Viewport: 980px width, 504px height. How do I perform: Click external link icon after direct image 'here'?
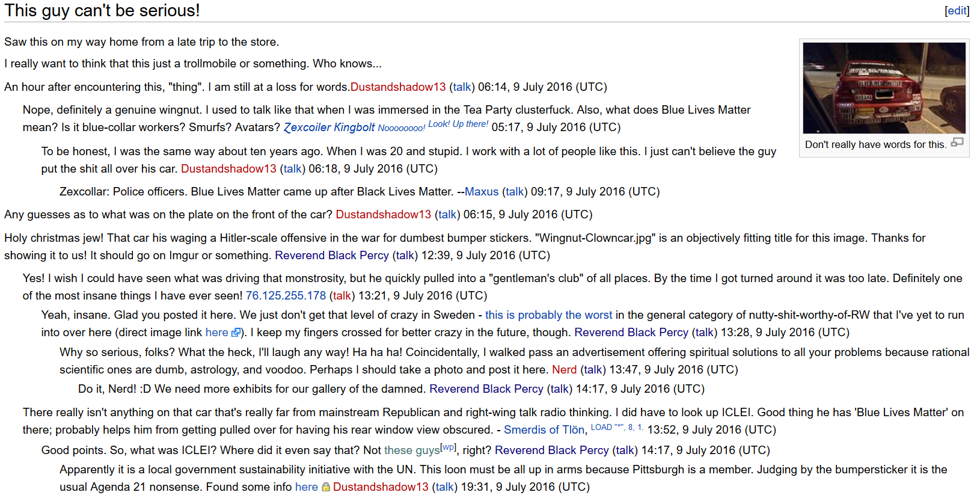tap(236, 333)
